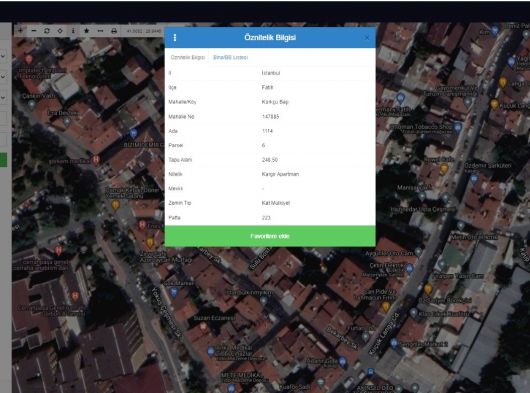
Task: Select the measure distance tool
Action: (100, 31)
